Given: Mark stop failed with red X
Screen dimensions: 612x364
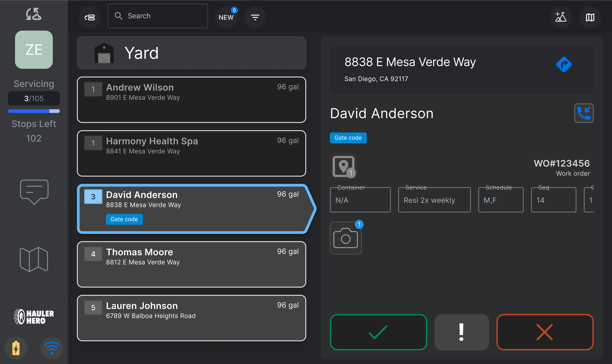Looking at the screenshot, I should click(545, 332).
